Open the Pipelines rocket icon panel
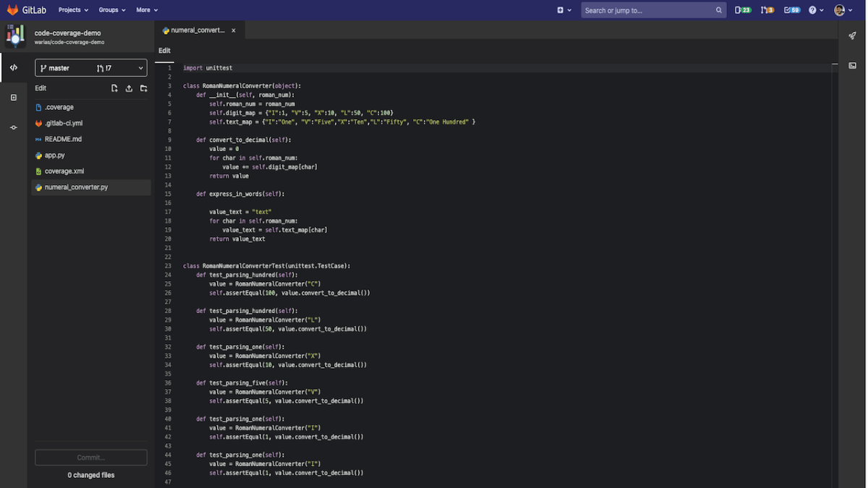This screenshot has height=488, width=868. tap(852, 35)
